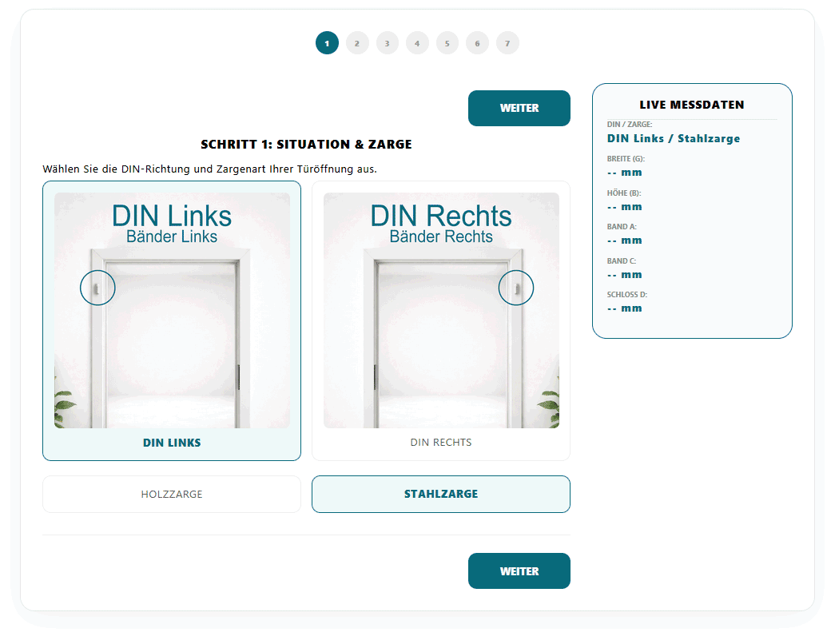Click the hinge circle marker on DIN Links door

[97, 287]
